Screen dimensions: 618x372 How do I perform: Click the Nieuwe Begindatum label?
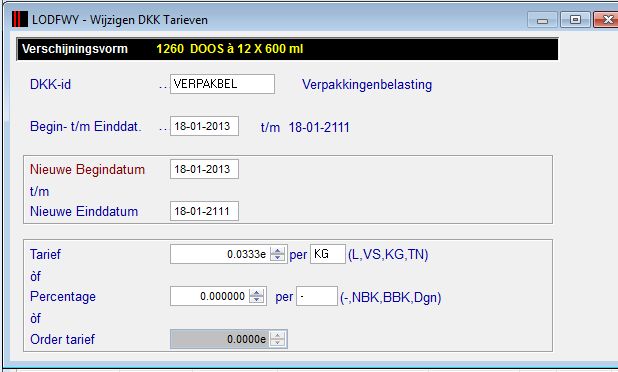pyautogui.click(x=87, y=169)
